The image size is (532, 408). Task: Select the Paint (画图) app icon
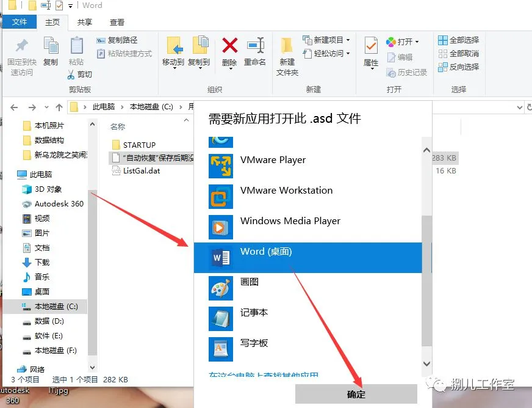click(x=221, y=288)
